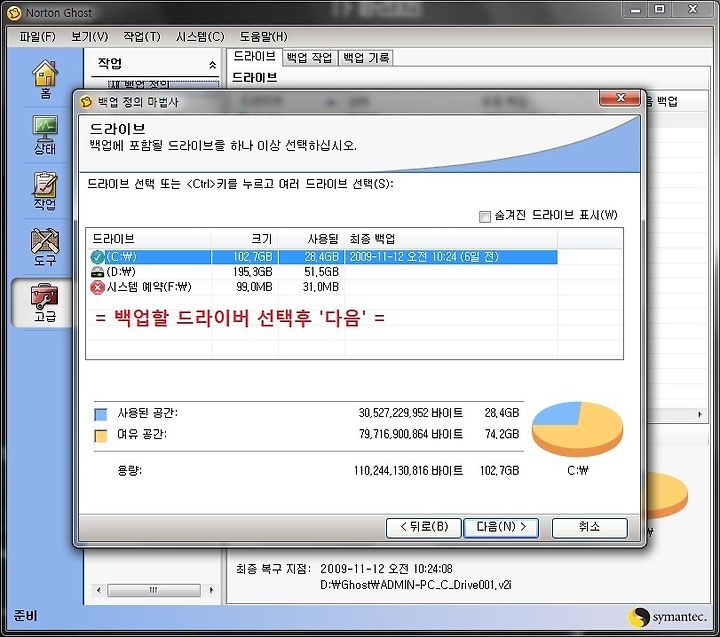This screenshot has height=637, width=720.
Task: Click the C drive usage pie chart
Action: (578, 428)
